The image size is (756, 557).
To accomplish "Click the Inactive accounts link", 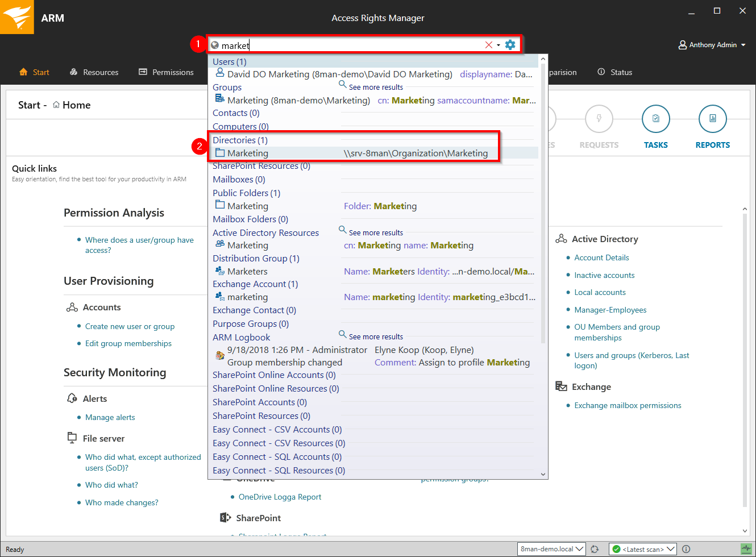I will [604, 275].
